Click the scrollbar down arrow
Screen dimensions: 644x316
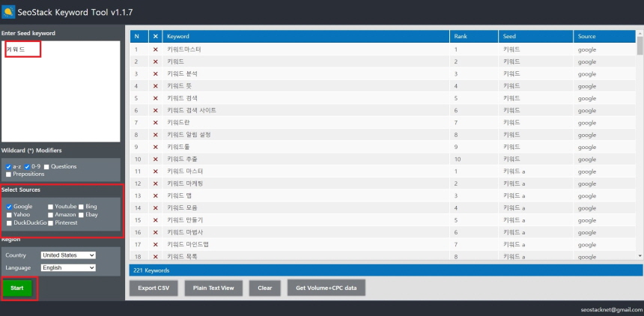pyautogui.click(x=640, y=256)
